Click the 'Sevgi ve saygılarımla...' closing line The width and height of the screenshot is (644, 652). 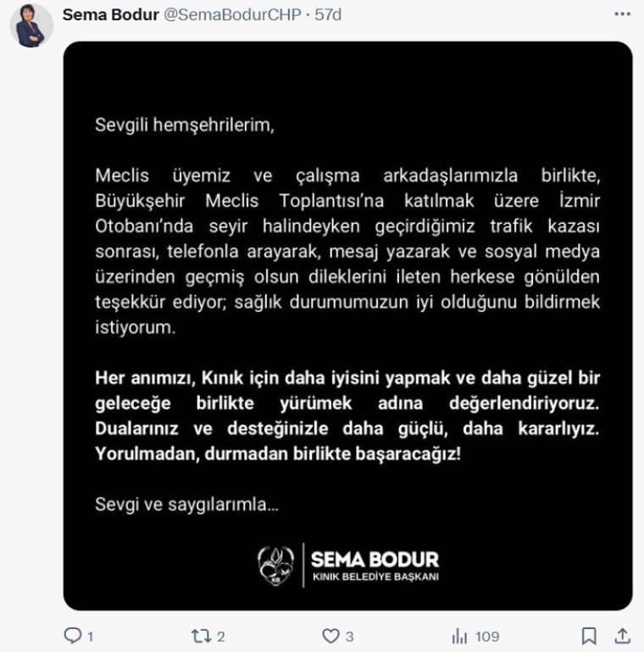186,504
